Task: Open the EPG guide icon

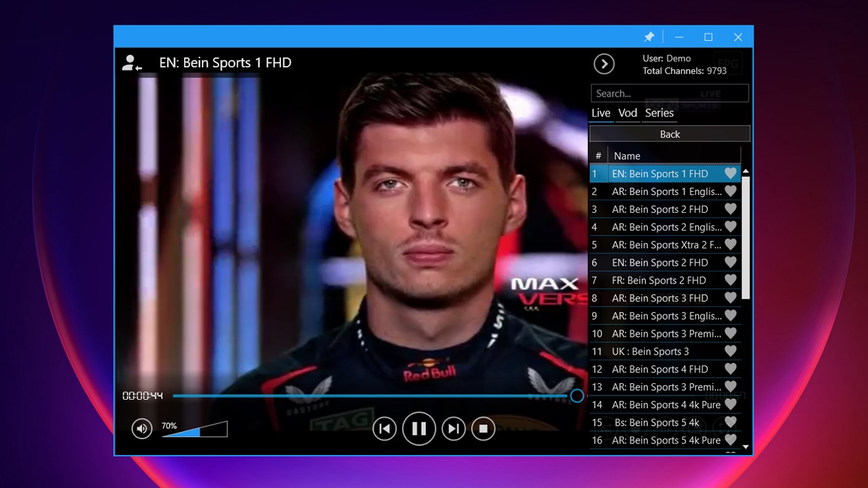Action: [727, 62]
